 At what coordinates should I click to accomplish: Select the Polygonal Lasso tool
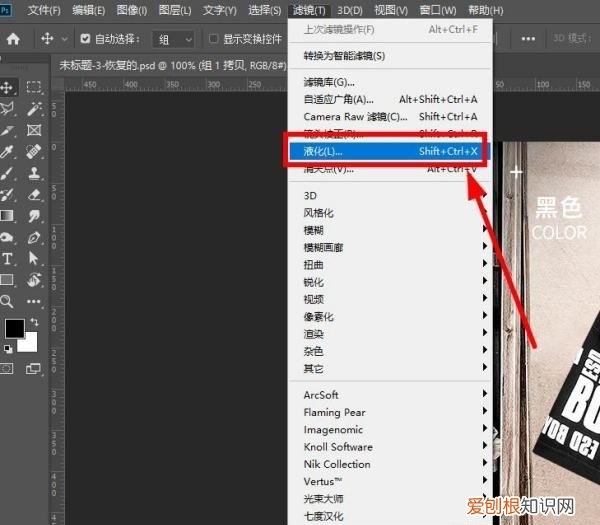[x=7, y=109]
